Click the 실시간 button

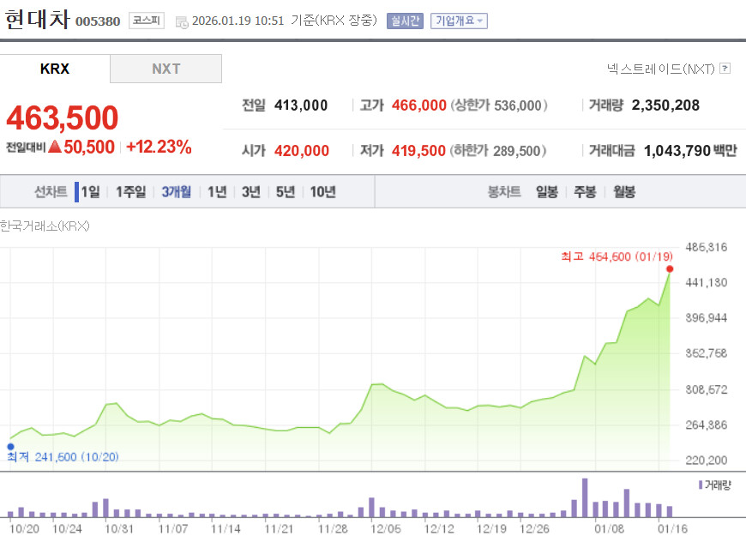pos(405,21)
